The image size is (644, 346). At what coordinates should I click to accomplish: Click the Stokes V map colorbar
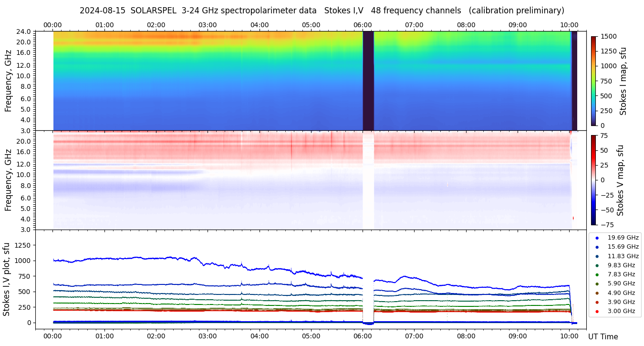click(593, 180)
